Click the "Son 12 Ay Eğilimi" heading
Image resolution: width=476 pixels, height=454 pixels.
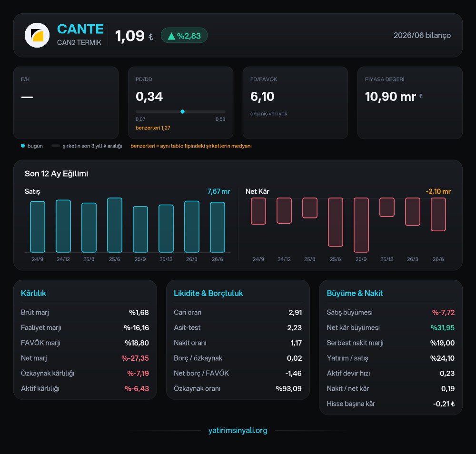(57, 174)
